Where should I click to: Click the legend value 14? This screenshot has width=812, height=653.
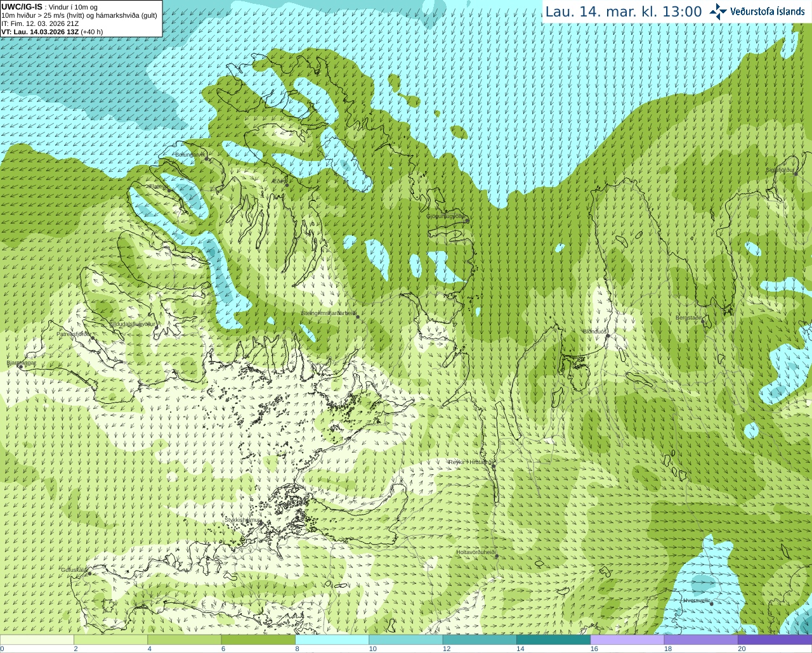pyautogui.click(x=520, y=649)
